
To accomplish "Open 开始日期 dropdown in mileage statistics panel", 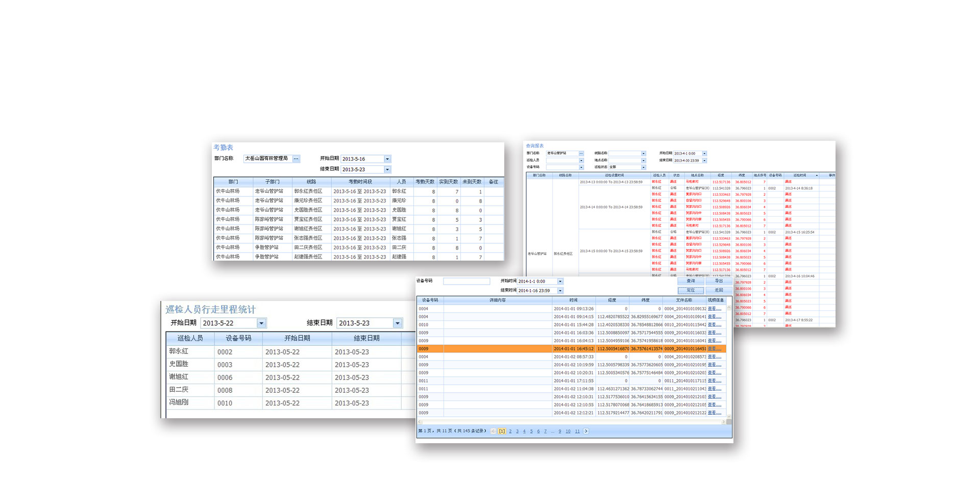I will point(261,323).
